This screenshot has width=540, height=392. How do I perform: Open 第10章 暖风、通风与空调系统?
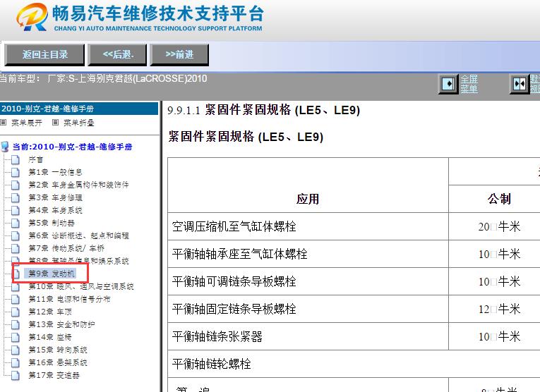coord(81,286)
